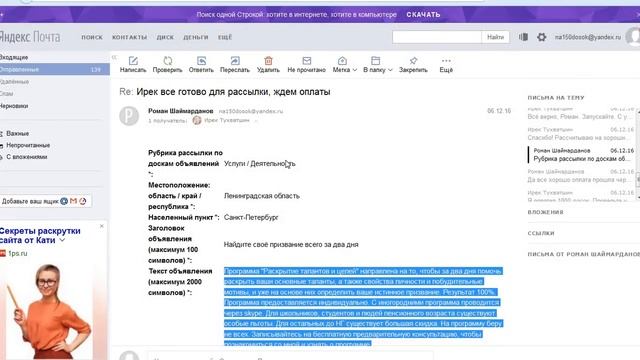Open the Ещё toolbar overflow menu
640x360 pixels.
pyautogui.click(x=446, y=64)
